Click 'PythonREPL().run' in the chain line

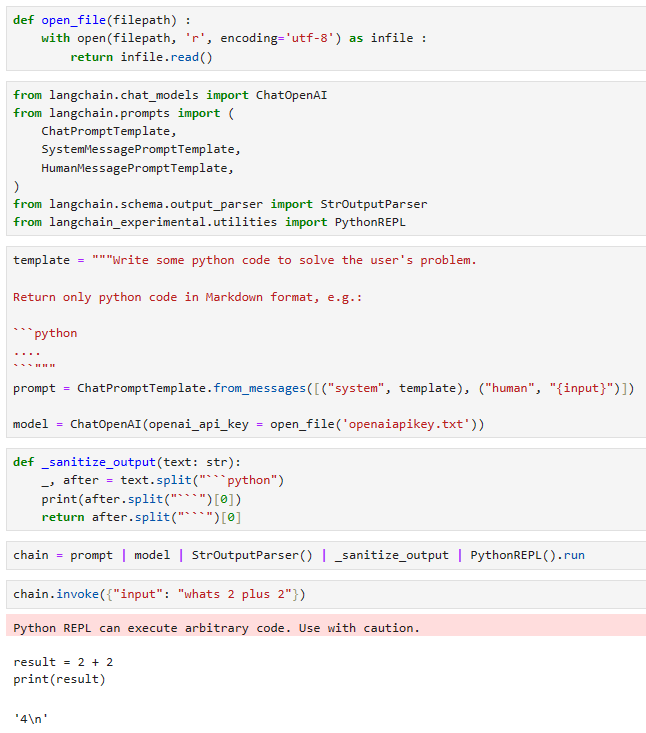[x=527, y=555]
